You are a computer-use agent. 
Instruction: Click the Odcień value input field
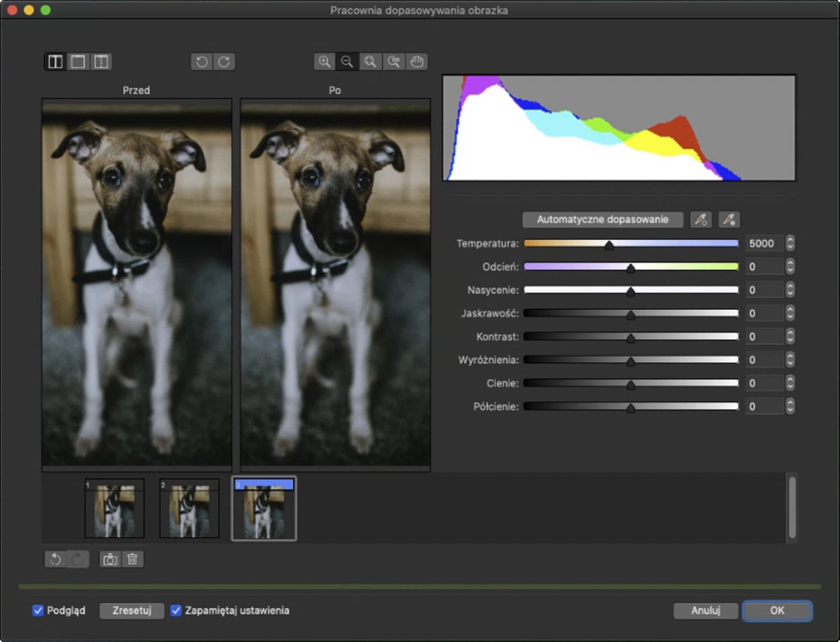[x=763, y=267]
